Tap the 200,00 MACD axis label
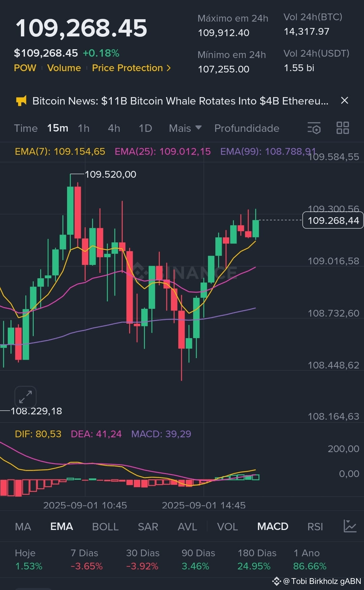The width and height of the screenshot is (364, 590). pyautogui.click(x=343, y=449)
